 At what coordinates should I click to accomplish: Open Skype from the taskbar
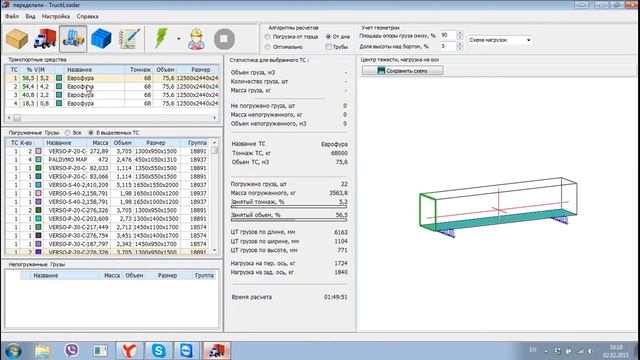158,351
